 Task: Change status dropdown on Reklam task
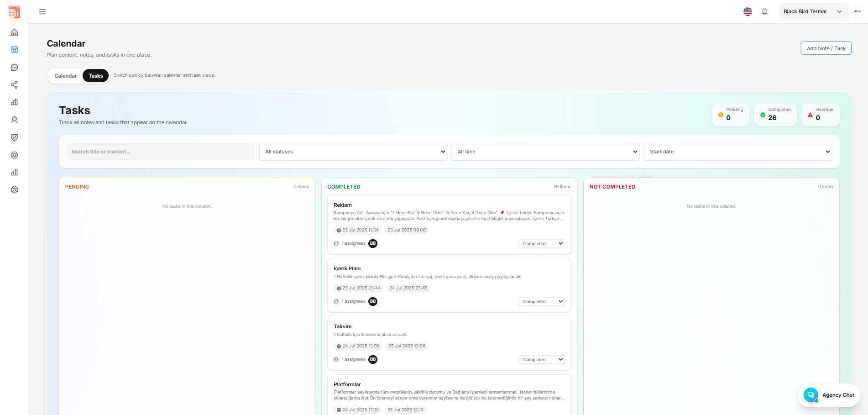tap(542, 244)
